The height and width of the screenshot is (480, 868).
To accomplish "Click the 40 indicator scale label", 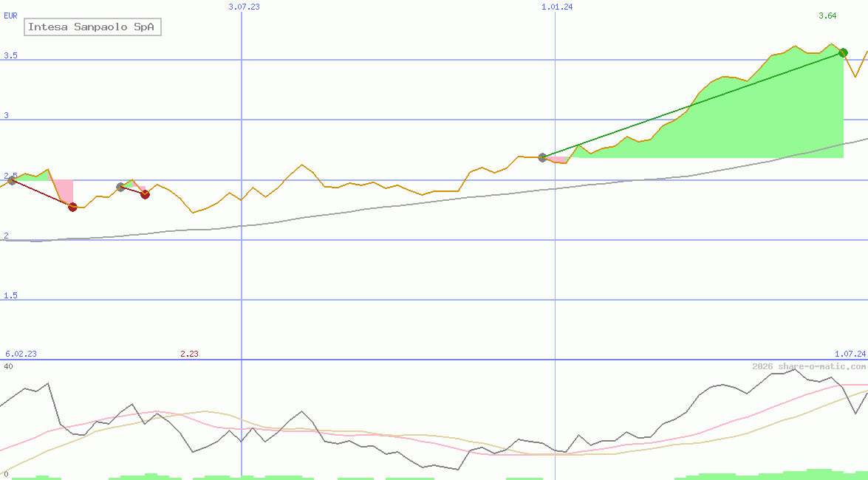I will pyautogui.click(x=8, y=366).
